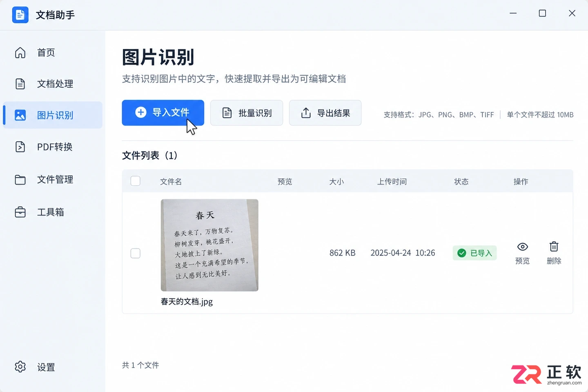Close the 文档助手 window
The width and height of the screenshot is (588, 392).
572,13
